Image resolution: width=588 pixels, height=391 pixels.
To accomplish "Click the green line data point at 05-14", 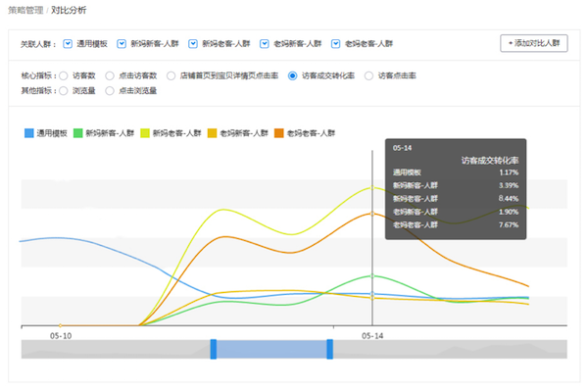I will 372,276.
